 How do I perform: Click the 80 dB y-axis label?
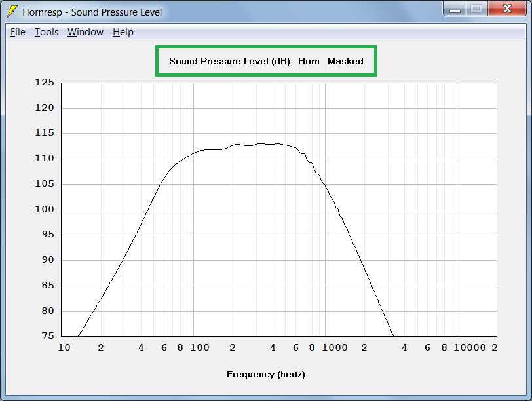[x=48, y=311]
